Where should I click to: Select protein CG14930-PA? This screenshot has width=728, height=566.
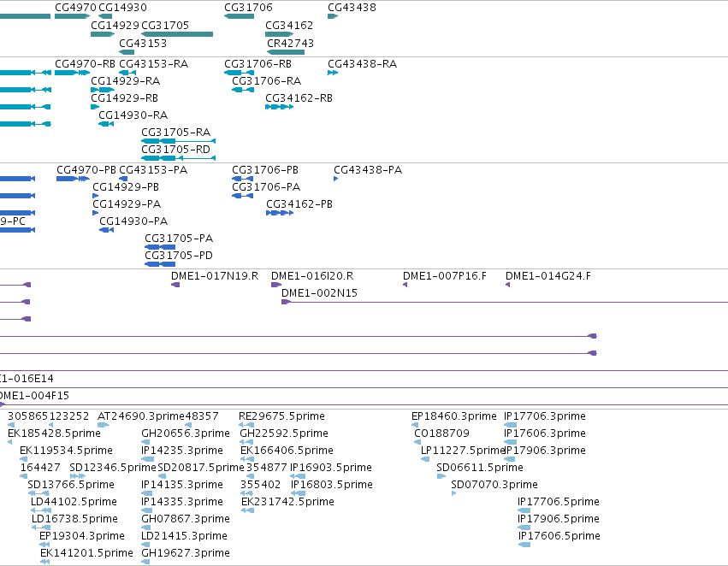(x=106, y=230)
